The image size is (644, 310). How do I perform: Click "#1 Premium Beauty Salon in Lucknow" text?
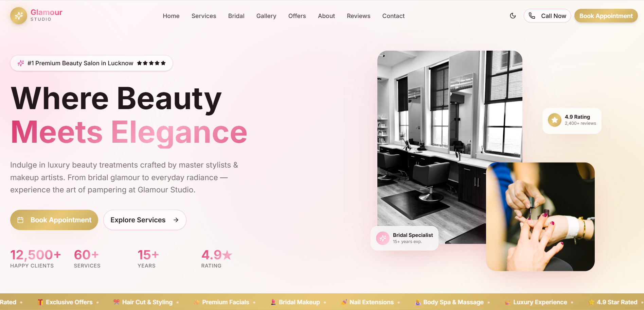pyautogui.click(x=80, y=63)
